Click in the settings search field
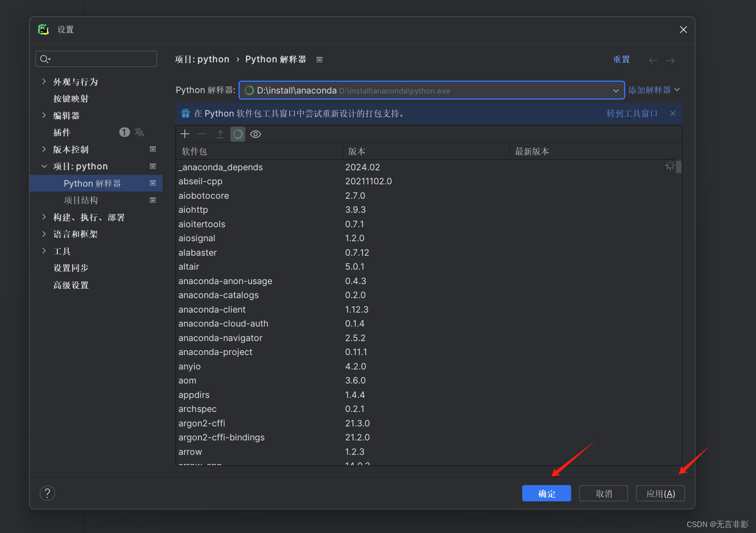The width and height of the screenshot is (756, 533). click(x=96, y=59)
